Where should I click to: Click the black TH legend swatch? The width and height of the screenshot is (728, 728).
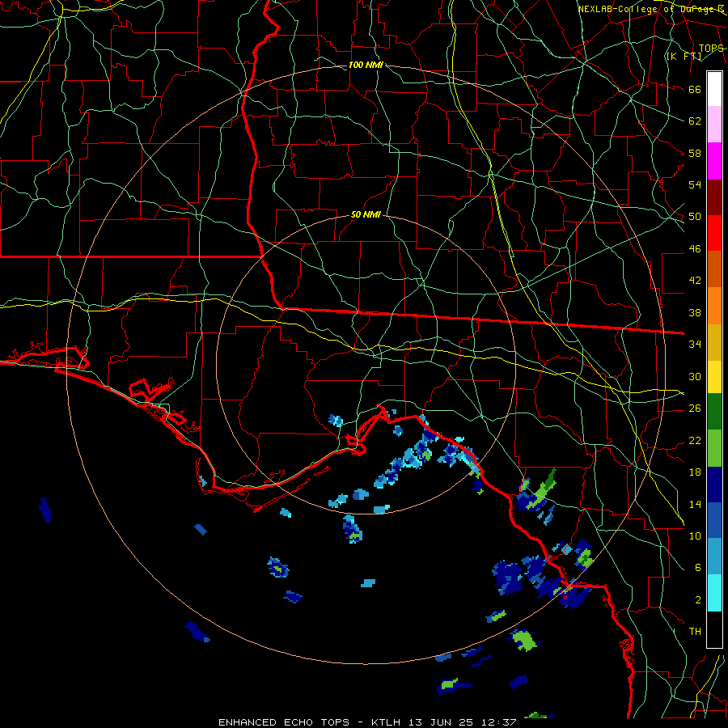(714, 629)
